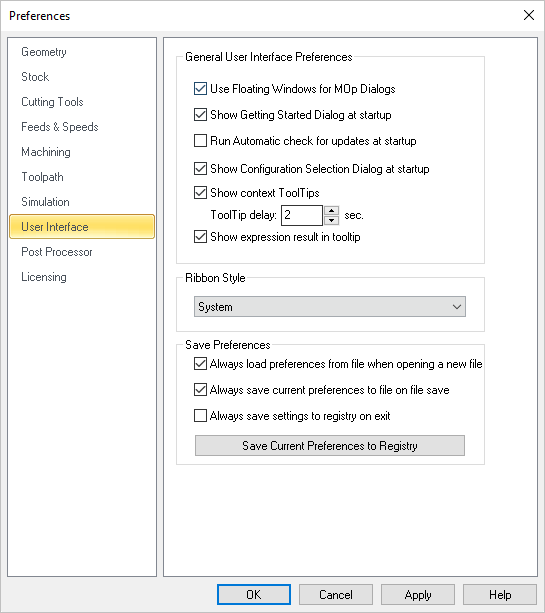This screenshot has width=545, height=613.
Task: Click Save Current Preferences to Registry
Action: pos(330,446)
